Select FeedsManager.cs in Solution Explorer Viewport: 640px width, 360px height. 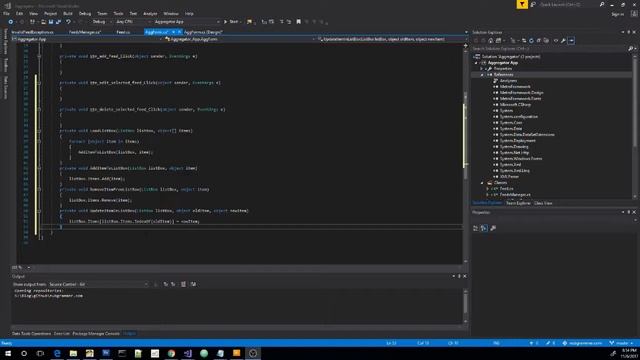click(515, 195)
